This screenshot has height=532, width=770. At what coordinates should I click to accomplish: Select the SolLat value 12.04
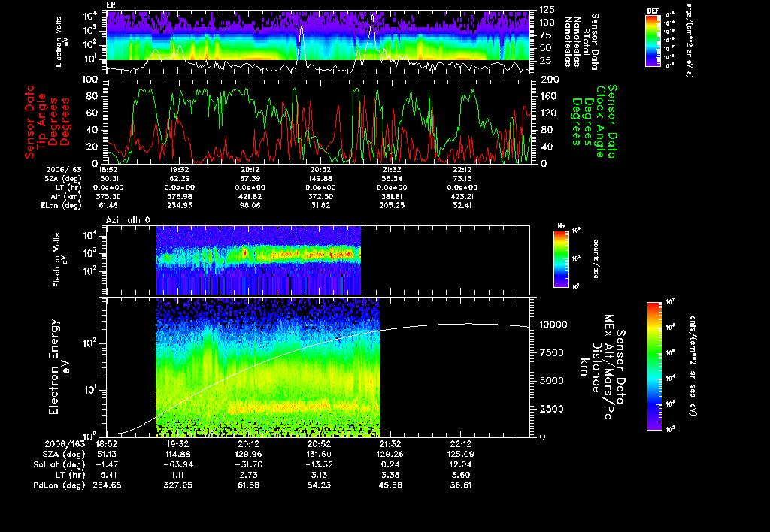point(461,464)
